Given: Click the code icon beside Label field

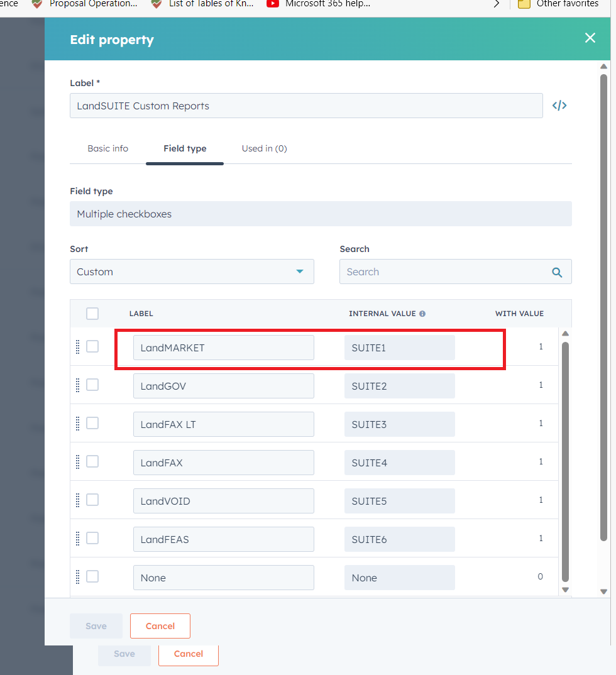Looking at the screenshot, I should point(559,106).
